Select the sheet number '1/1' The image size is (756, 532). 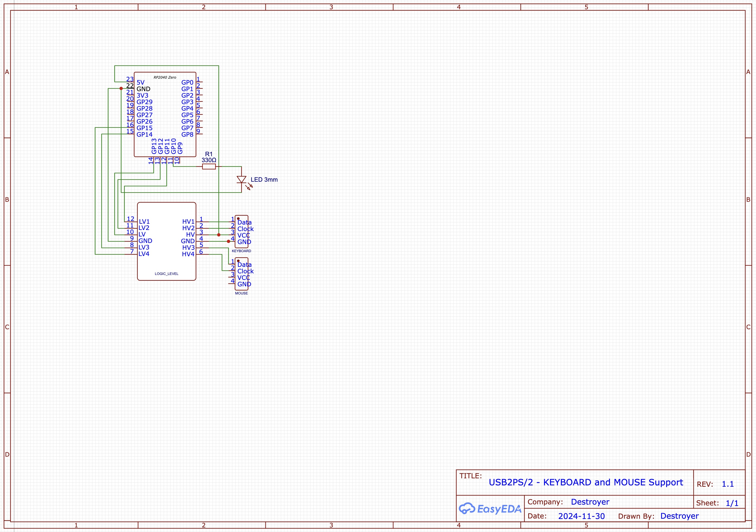[x=732, y=503]
